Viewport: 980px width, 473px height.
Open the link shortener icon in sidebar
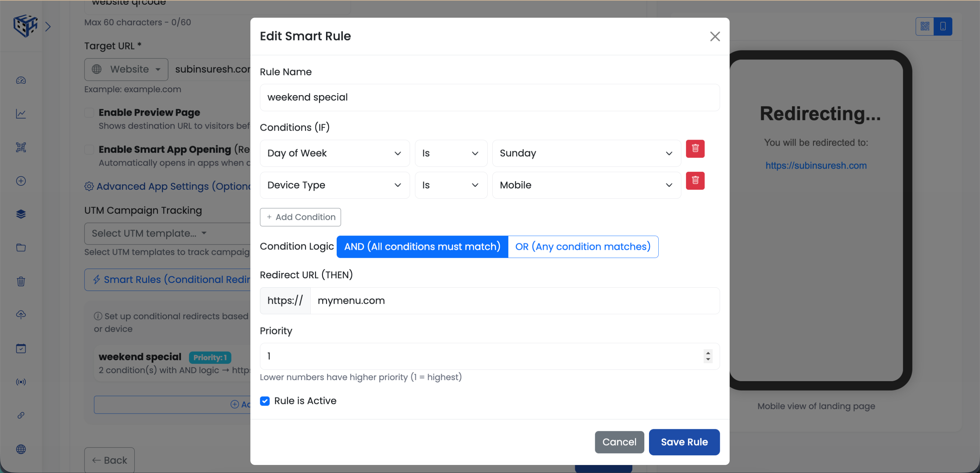point(21,415)
